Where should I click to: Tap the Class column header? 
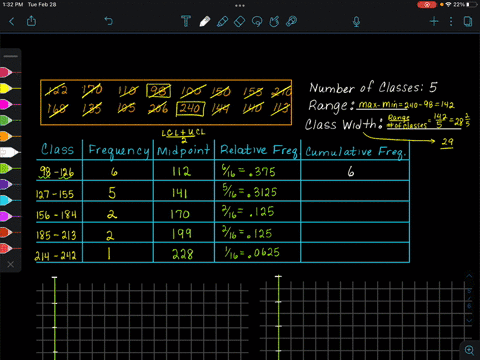pos(57,149)
